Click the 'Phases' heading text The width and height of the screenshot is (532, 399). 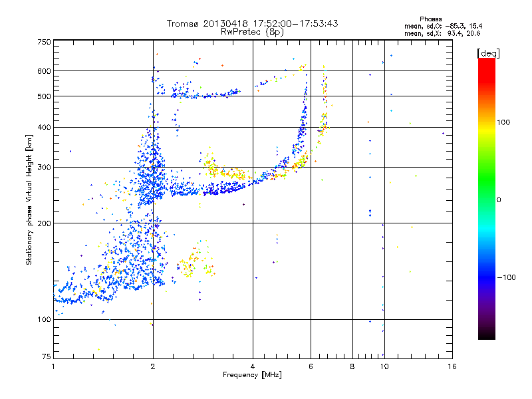(x=430, y=19)
